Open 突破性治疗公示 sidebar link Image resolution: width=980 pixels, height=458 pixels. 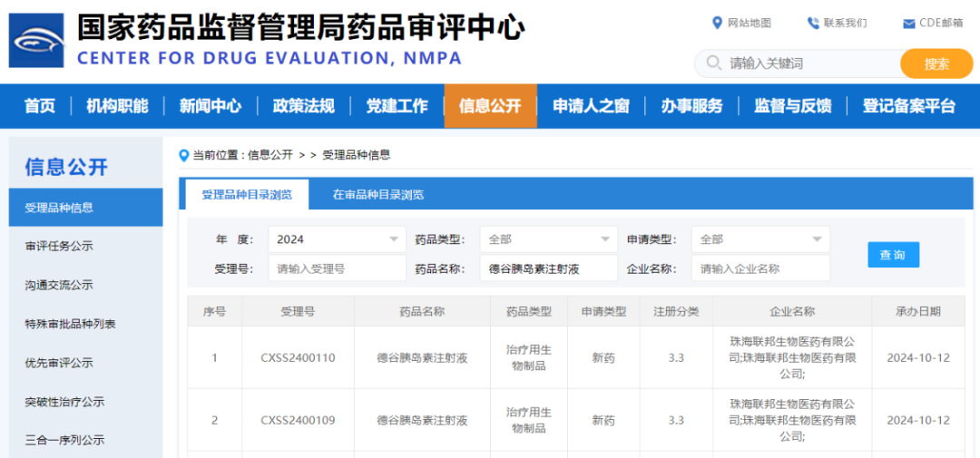pyautogui.click(x=64, y=402)
